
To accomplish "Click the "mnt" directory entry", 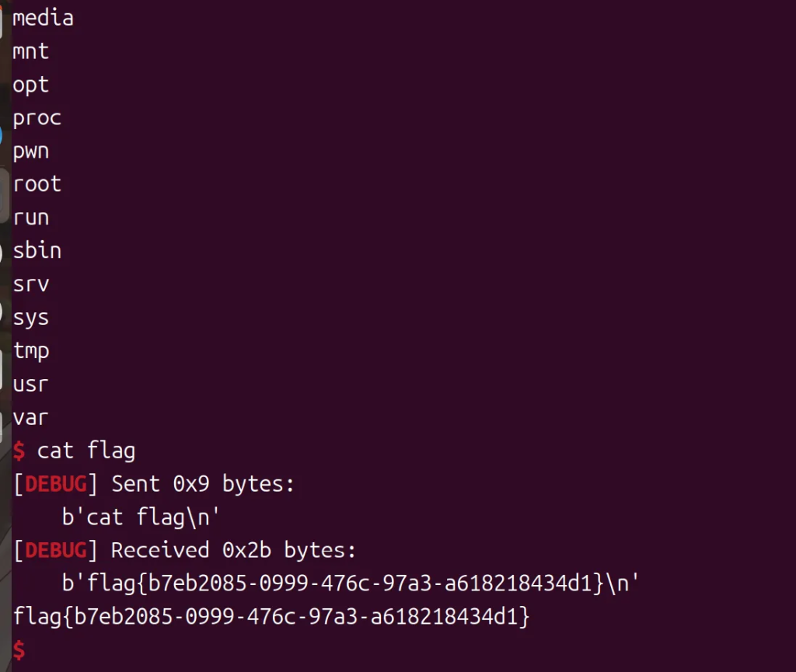I will 31,50.
